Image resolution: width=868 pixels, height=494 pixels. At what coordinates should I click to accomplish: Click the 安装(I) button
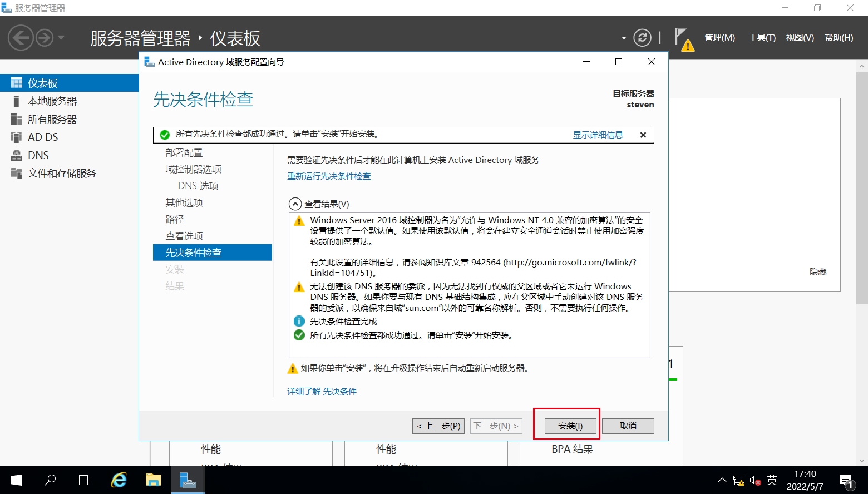pyautogui.click(x=570, y=426)
